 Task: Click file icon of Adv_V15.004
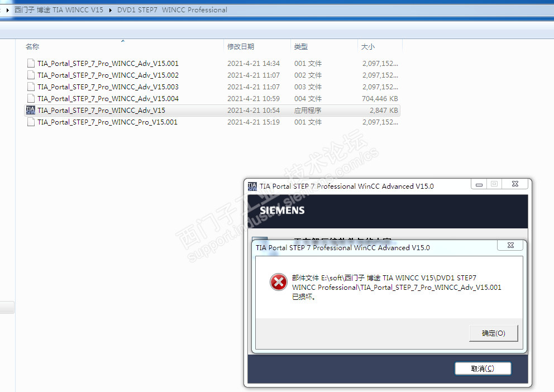pos(31,98)
